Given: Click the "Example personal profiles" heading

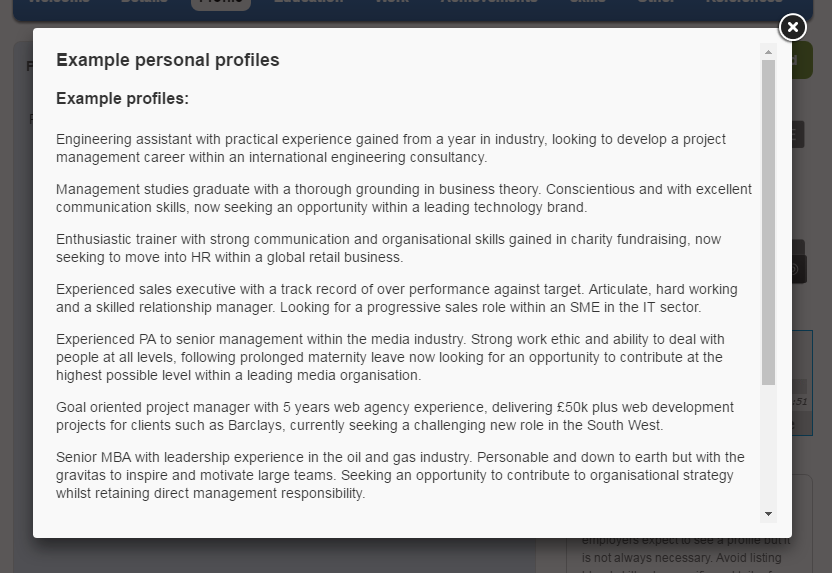Looking at the screenshot, I should (168, 60).
